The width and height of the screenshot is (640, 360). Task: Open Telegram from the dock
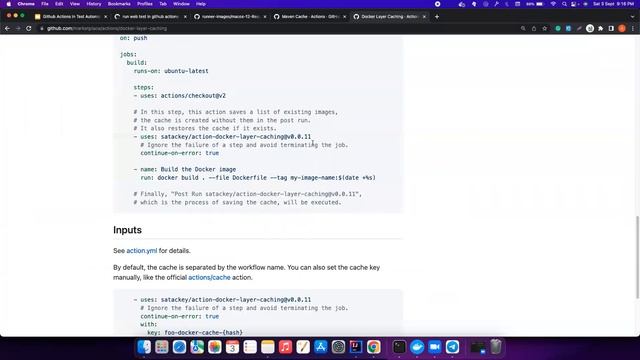click(x=452, y=347)
